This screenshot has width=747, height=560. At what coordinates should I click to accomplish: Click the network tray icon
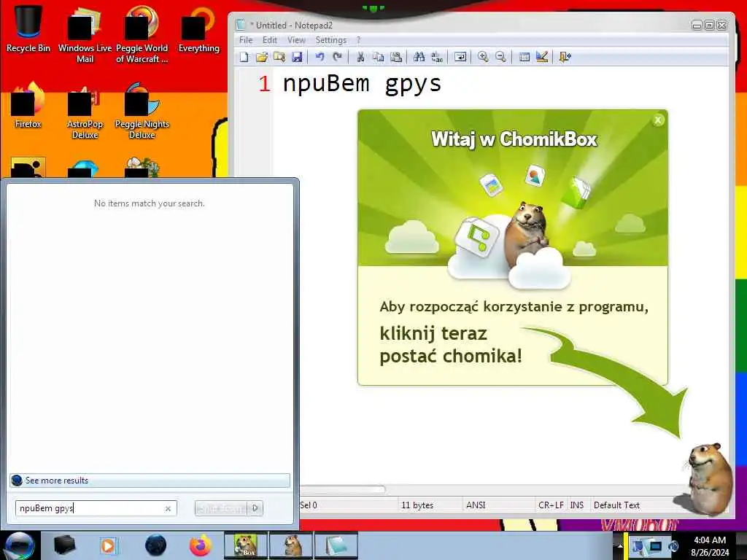tap(654, 545)
